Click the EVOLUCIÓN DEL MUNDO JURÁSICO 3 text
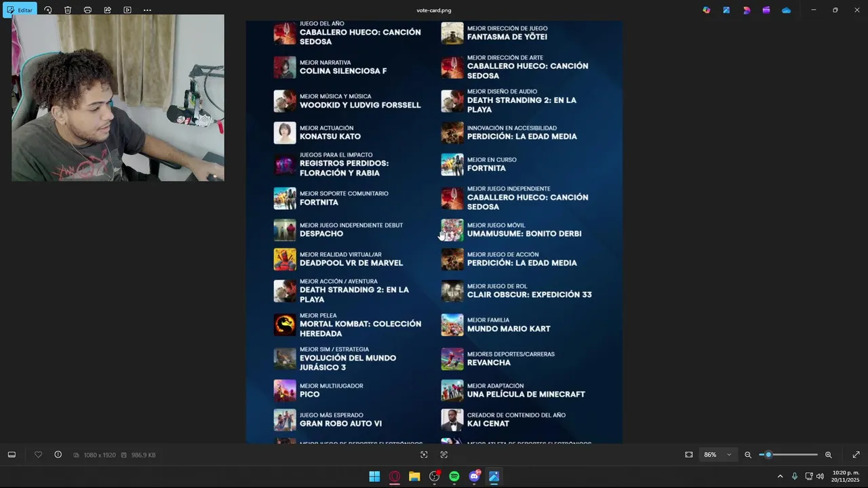The width and height of the screenshot is (868, 488). click(348, 363)
